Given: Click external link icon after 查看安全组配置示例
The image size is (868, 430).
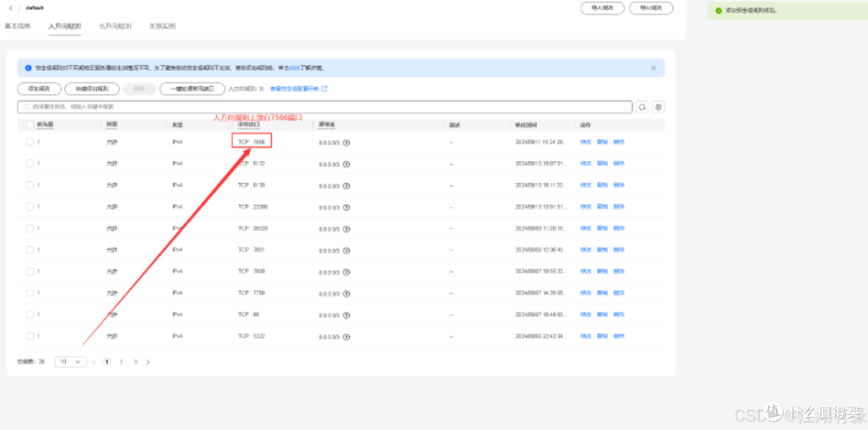Looking at the screenshot, I should click(325, 88).
